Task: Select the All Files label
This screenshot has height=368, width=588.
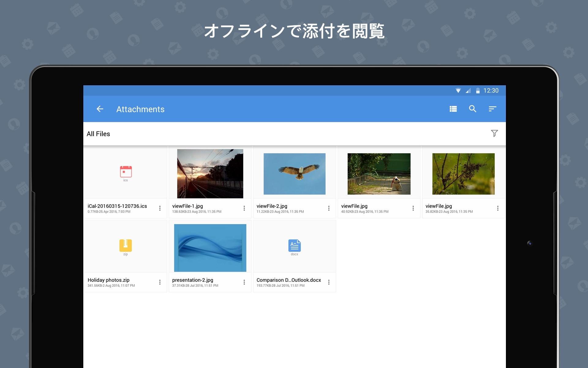Action: (98, 134)
